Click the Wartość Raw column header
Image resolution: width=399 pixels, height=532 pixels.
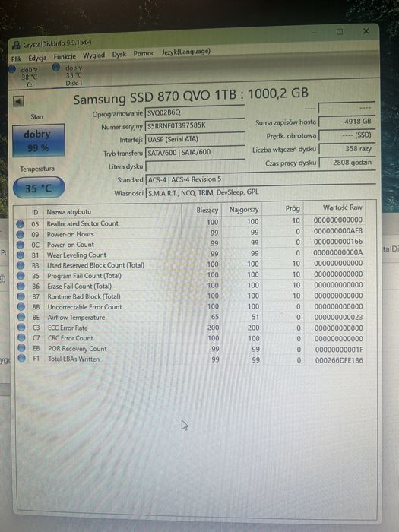pyautogui.click(x=343, y=207)
